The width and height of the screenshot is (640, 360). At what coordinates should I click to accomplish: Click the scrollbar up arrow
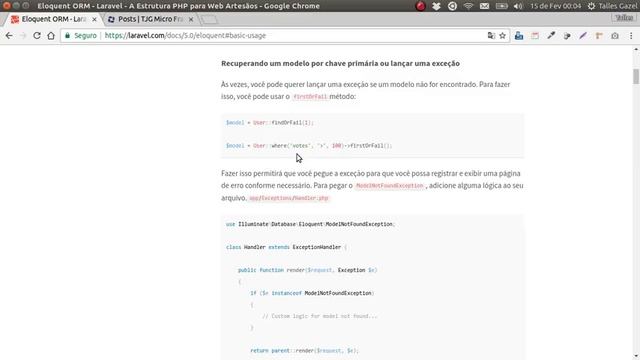point(636,49)
